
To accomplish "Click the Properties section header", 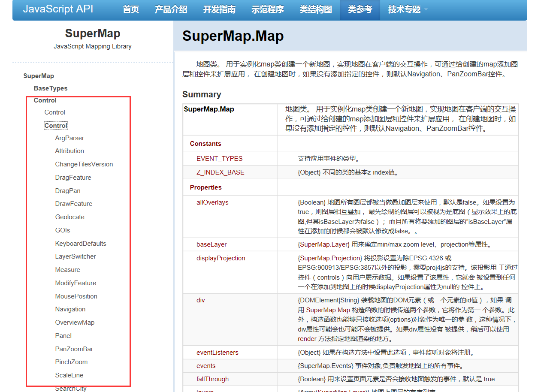I will [x=206, y=187].
